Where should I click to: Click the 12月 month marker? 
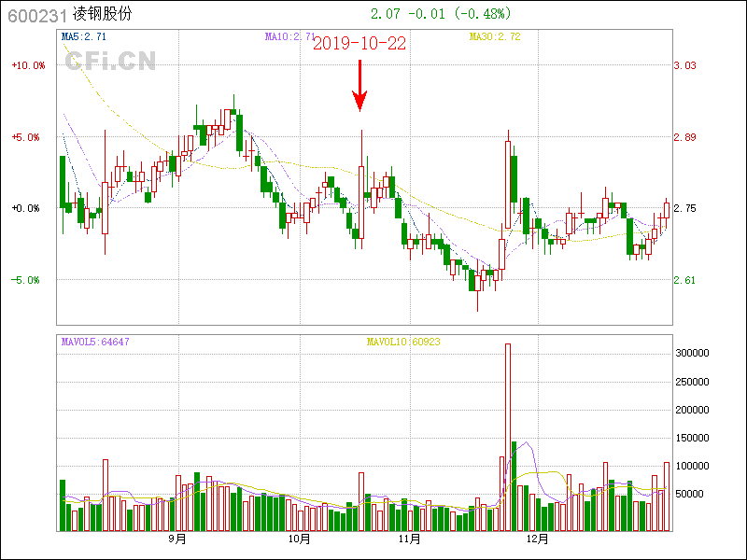click(536, 539)
